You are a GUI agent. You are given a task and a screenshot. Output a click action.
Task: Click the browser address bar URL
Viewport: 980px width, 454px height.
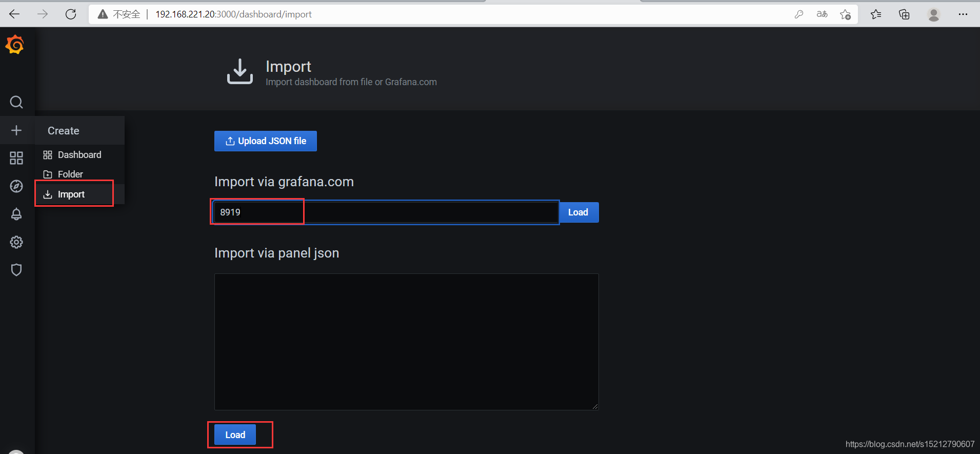(233, 14)
